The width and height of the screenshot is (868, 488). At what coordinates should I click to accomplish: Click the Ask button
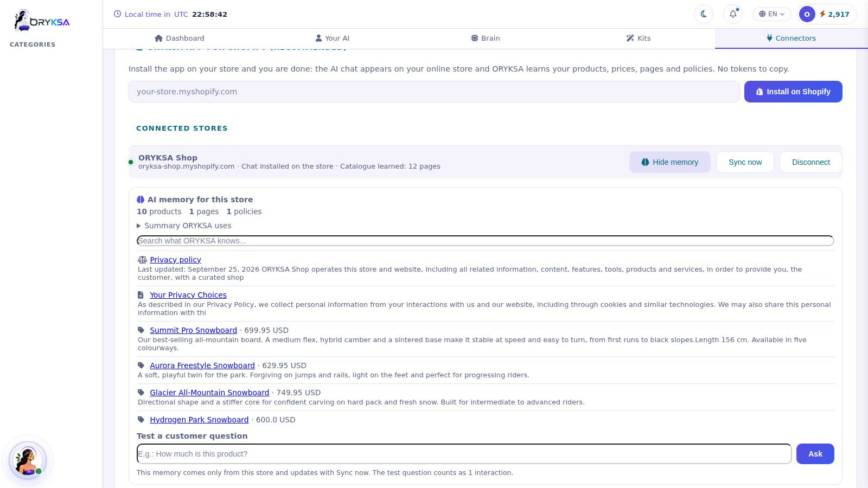pyautogui.click(x=815, y=454)
